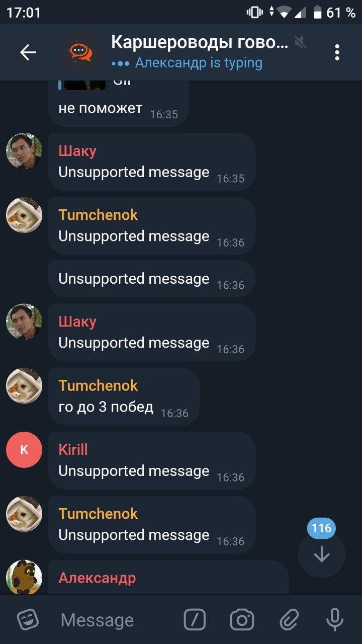
Task: Open the three-dot chat options menu
Action: (x=337, y=52)
